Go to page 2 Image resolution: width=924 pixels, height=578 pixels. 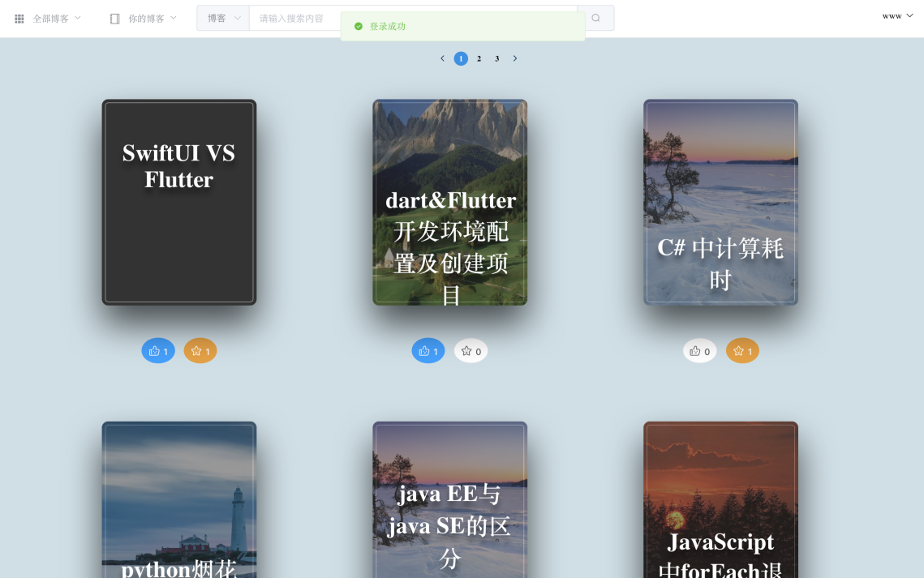click(479, 58)
